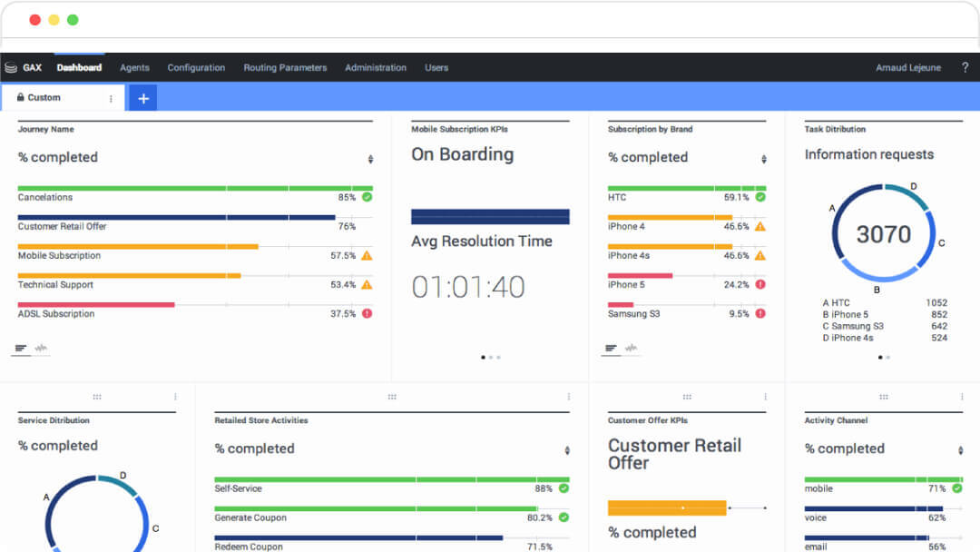Click green check status for Generate Coupon
The image size is (980, 552).
pyautogui.click(x=563, y=517)
